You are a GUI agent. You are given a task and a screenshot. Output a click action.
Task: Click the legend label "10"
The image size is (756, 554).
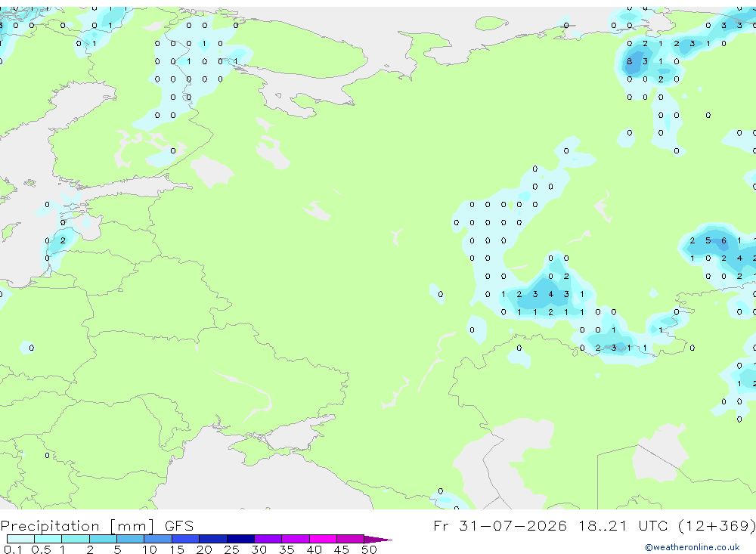coord(149,549)
